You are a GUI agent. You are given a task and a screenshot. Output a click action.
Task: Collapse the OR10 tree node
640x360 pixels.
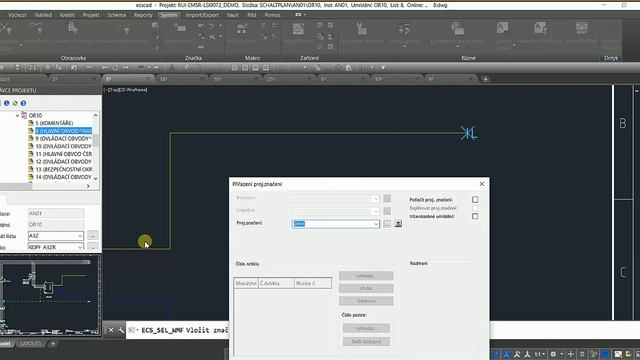coord(17,116)
